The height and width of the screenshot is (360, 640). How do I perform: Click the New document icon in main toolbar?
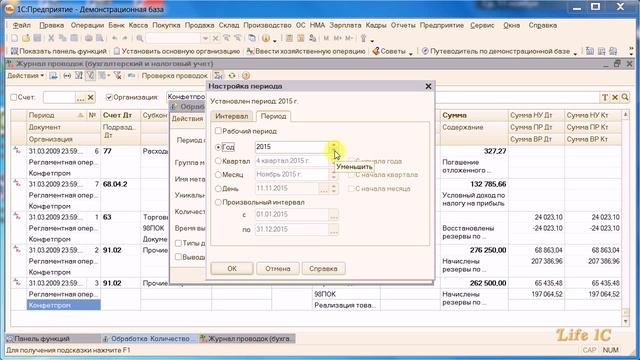click(x=15, y=38)
